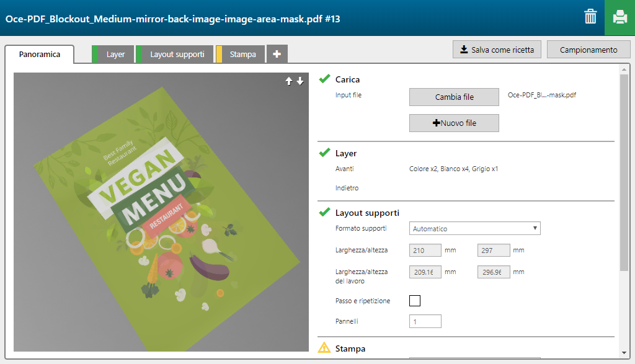Click the Layer section heading
Screen dimensions: 635x364
click(x=346, y=153)
